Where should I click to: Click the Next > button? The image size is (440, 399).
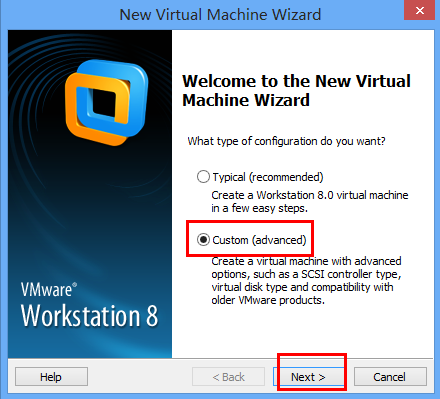(309, 377)
